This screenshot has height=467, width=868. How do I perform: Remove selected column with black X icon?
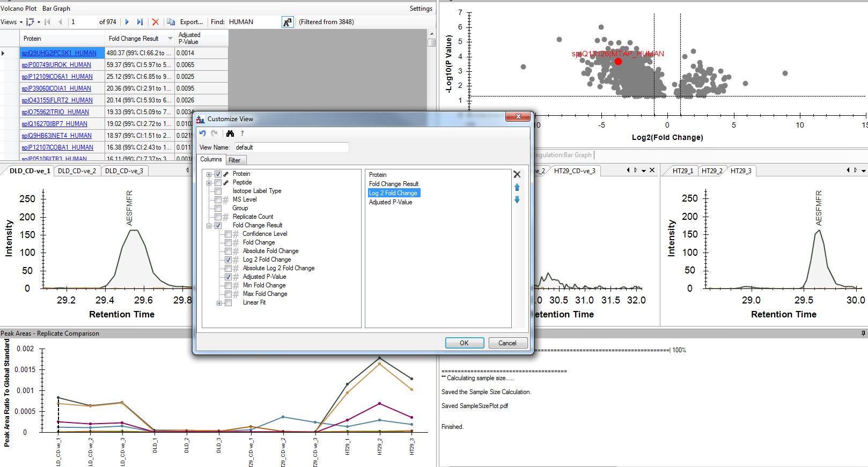[x=517, y=174]
